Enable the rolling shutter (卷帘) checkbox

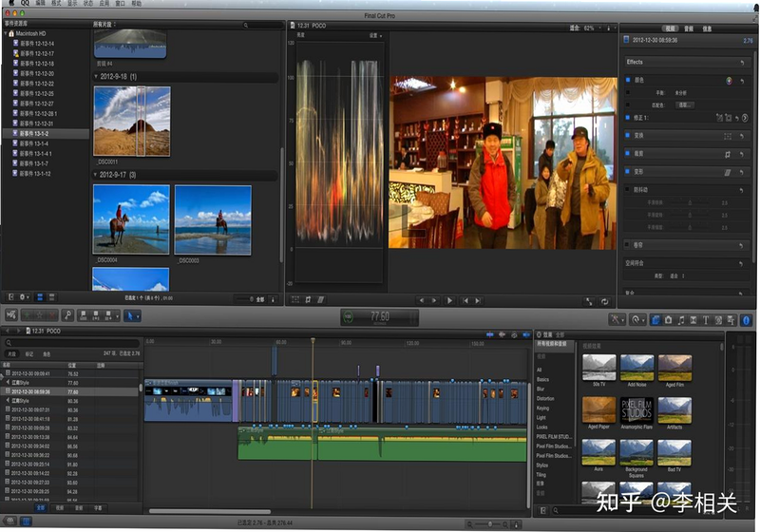628,245
